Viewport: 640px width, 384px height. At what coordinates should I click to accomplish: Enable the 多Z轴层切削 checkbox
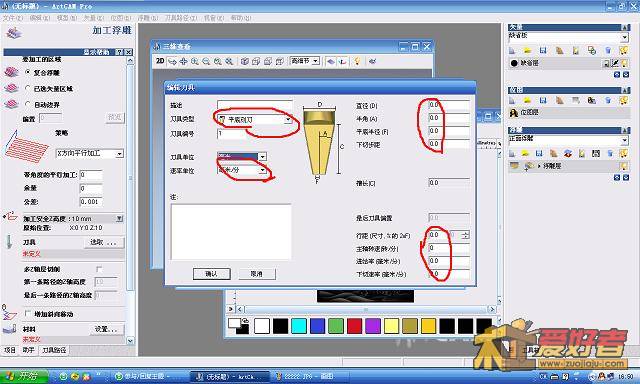click(x=99, y=269)
